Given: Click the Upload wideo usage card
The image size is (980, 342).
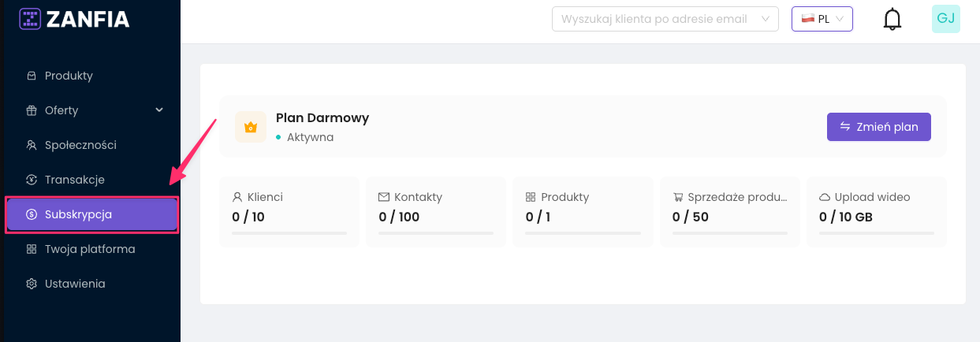Looking at the screenshot, I should (x=876, y=211).
